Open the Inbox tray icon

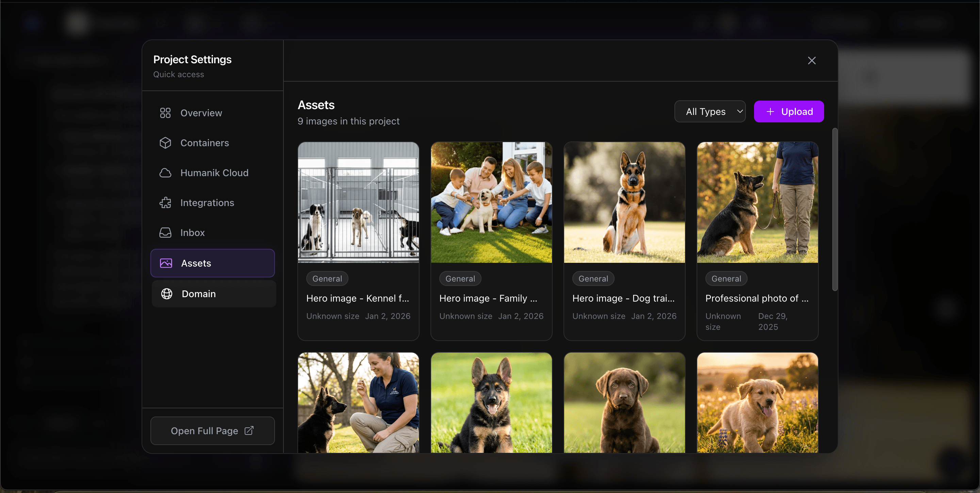tap(165, 232)
